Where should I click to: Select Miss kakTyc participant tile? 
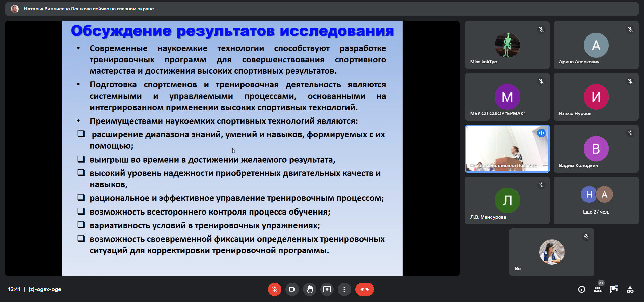tap(507, 45)
